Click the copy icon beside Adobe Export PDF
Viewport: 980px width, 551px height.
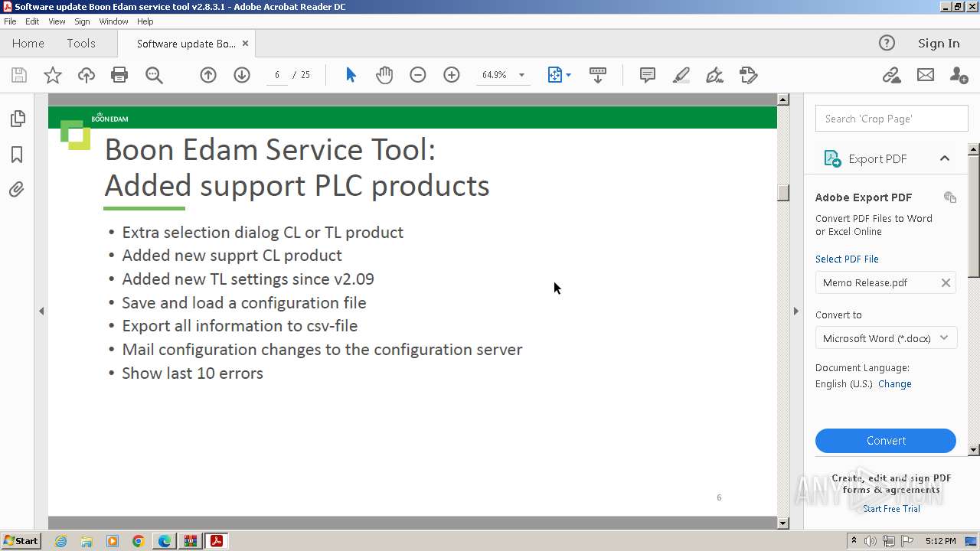point(950,197)
